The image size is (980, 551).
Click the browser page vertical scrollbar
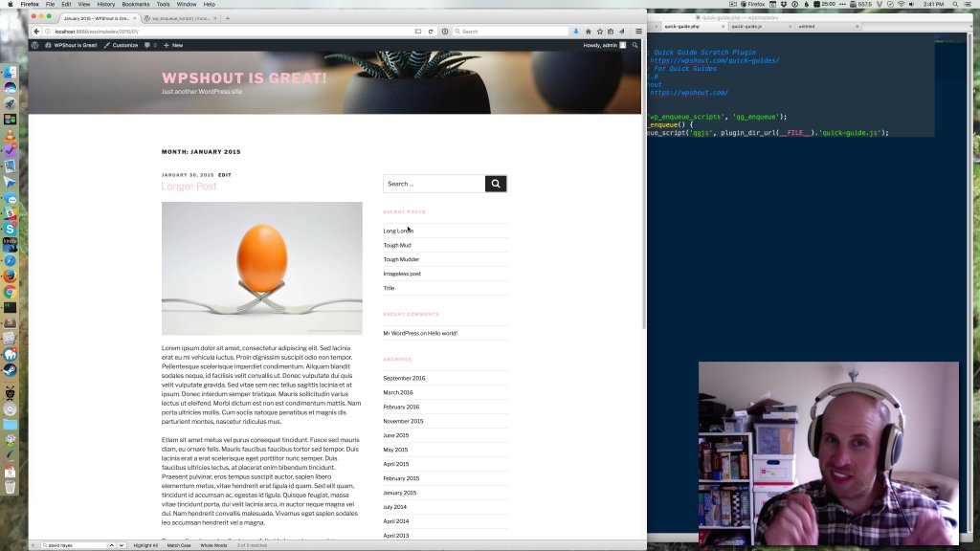(644, 190)
